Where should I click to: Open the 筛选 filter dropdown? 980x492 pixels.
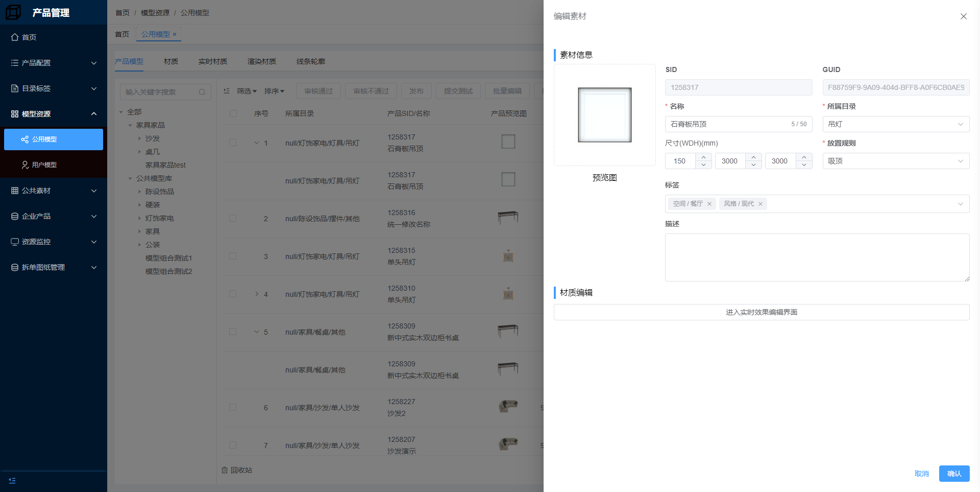coord(247,91)
